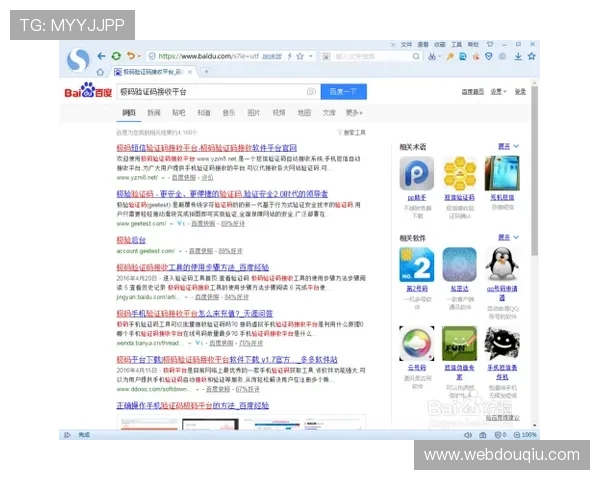Click the skin shirt icon in title bar

click(490, 44)
